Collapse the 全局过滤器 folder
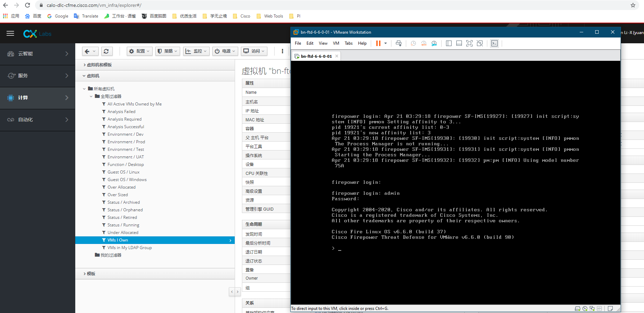The height and width of the screenshot is (313, 644). click(x=91, y=97)
